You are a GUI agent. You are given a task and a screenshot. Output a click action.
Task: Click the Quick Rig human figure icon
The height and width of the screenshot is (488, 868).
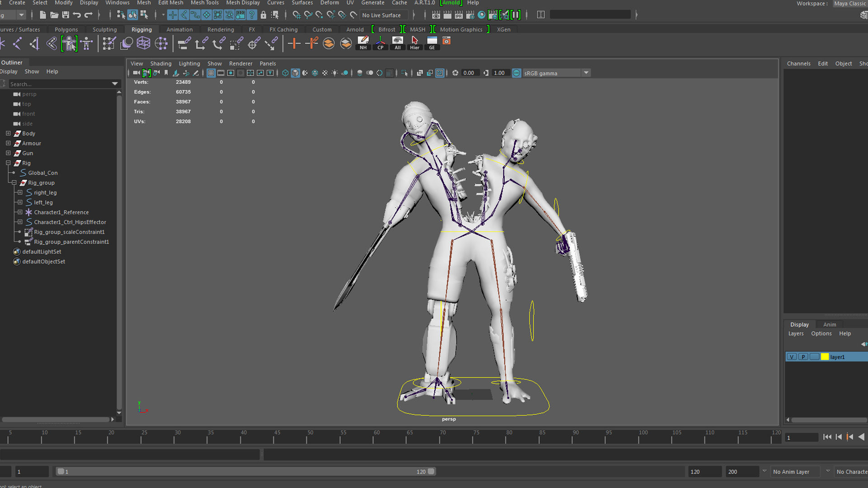[x=69, y=44]
